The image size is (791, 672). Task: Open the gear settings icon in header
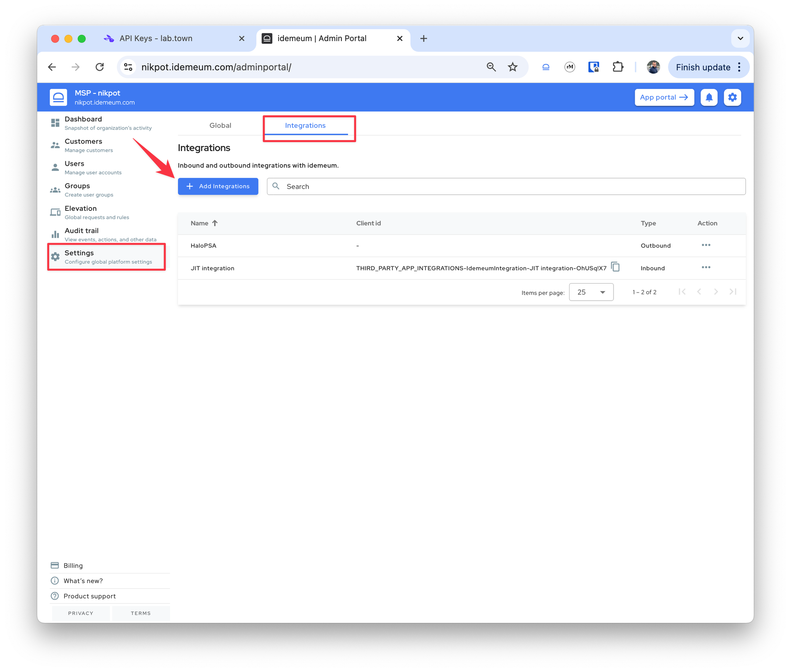pyautogui.click(x=732, y=97)
